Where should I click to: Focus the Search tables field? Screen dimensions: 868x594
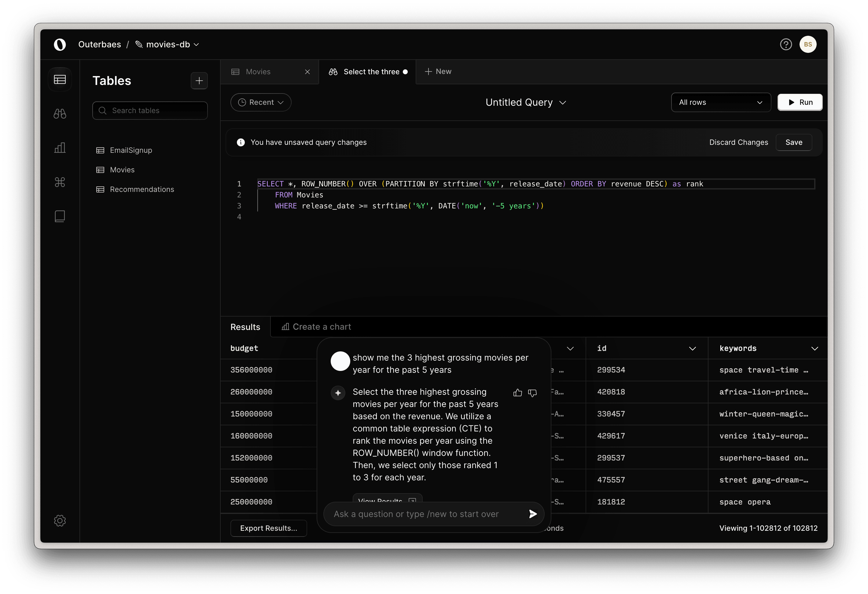point(150,111)
